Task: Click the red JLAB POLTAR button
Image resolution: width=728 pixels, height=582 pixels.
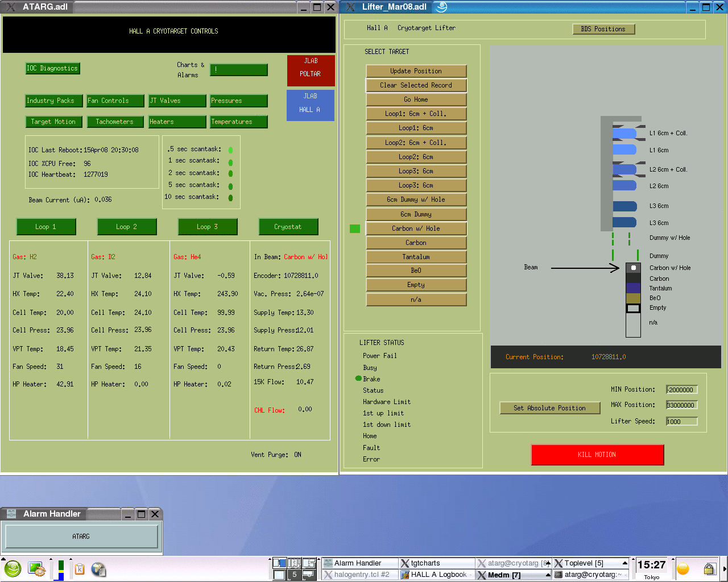Action: 311,70
